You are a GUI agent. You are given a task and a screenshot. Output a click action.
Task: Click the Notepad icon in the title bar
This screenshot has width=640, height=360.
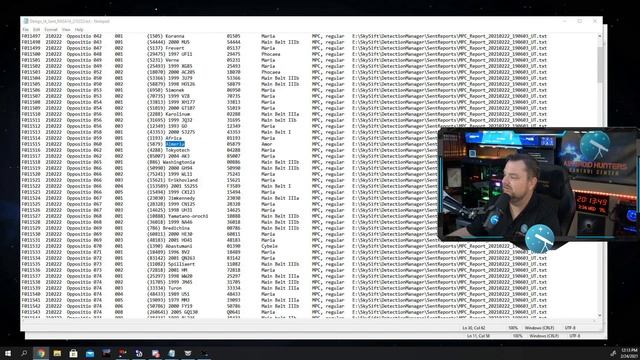coord(26,21)
